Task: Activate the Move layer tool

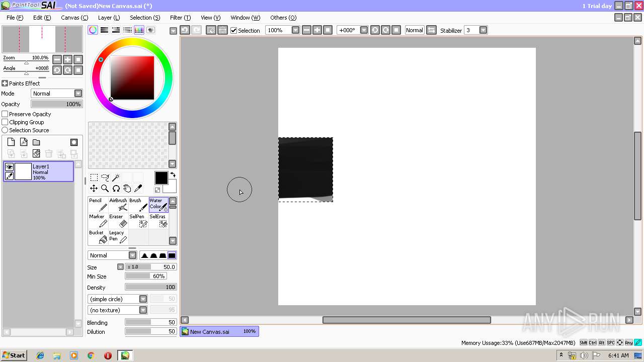Action: coord(94,189)
